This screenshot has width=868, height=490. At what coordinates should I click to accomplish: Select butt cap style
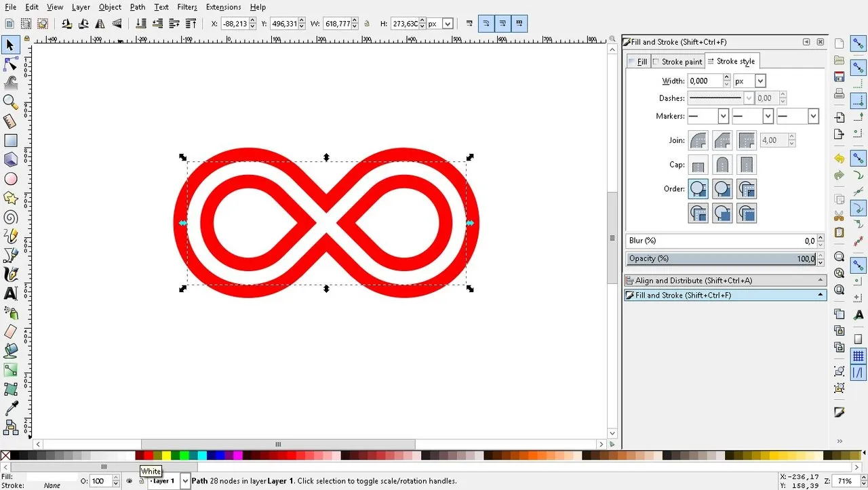pyautogui.click(x=698, y=165)
